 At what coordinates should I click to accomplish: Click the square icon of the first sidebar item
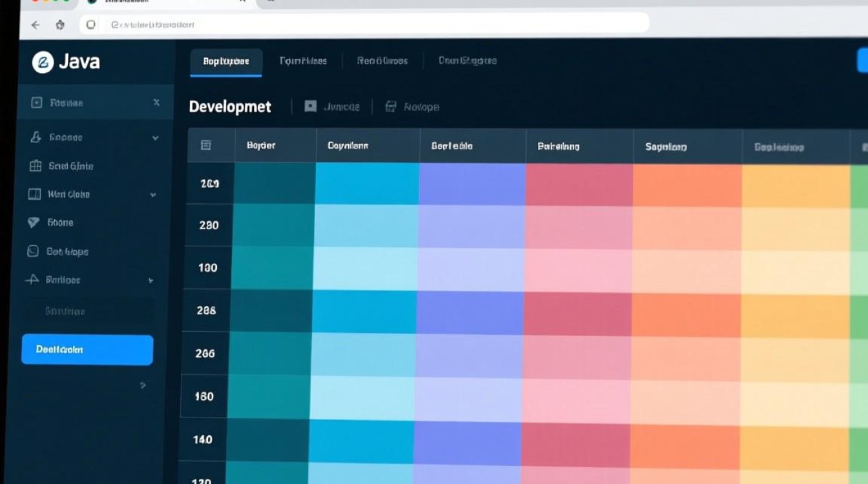[37, 103]
